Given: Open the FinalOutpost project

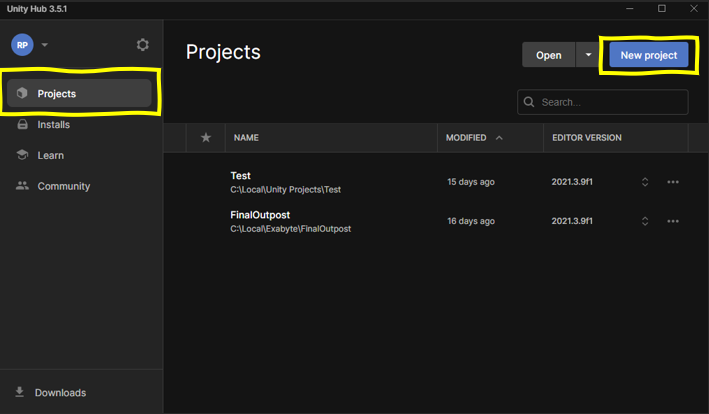Looking at the screenshot, I should point(260,215).
